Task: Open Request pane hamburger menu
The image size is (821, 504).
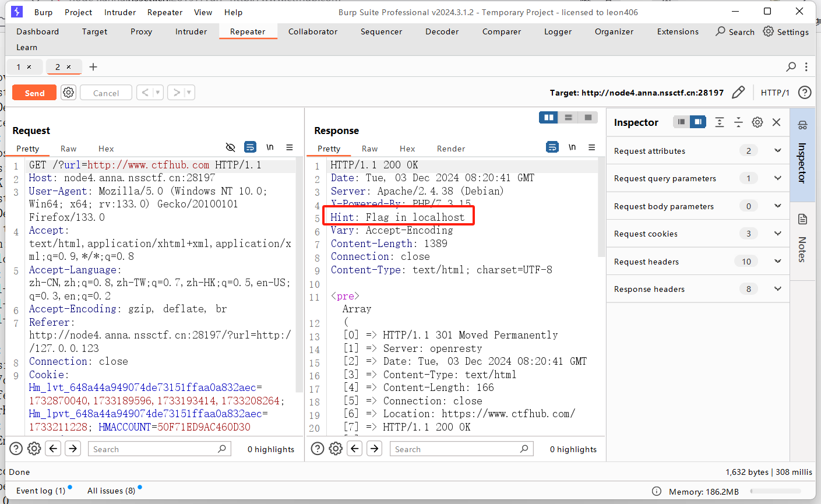Action: 290,147
